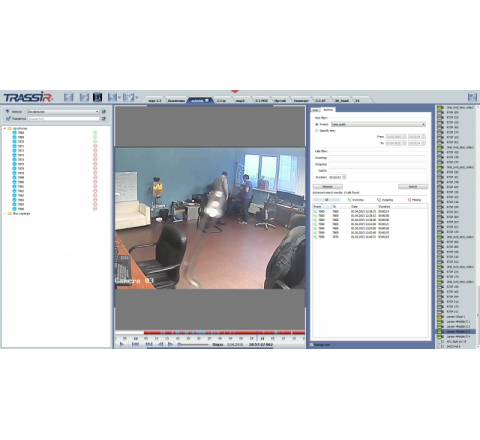This screenshot has height=440, width=480.
Task: Select the highlighted server channel in camera list
Action: coord(456,332)
